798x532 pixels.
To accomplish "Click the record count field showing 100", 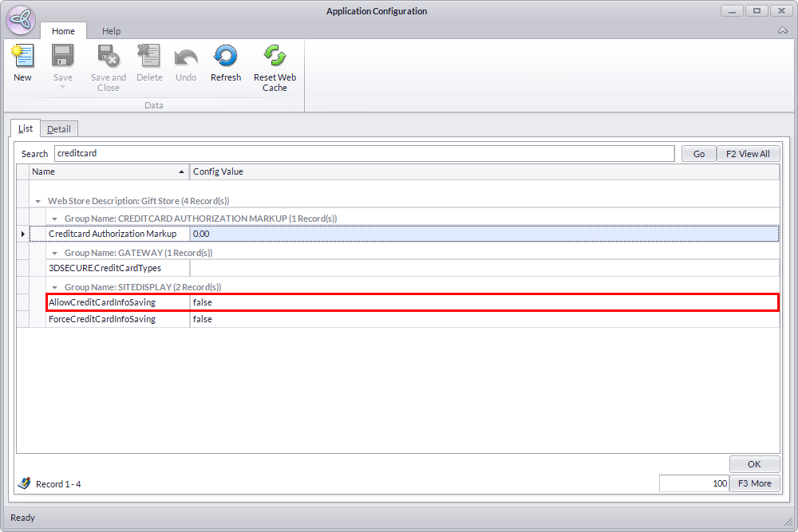I will 694,483.
